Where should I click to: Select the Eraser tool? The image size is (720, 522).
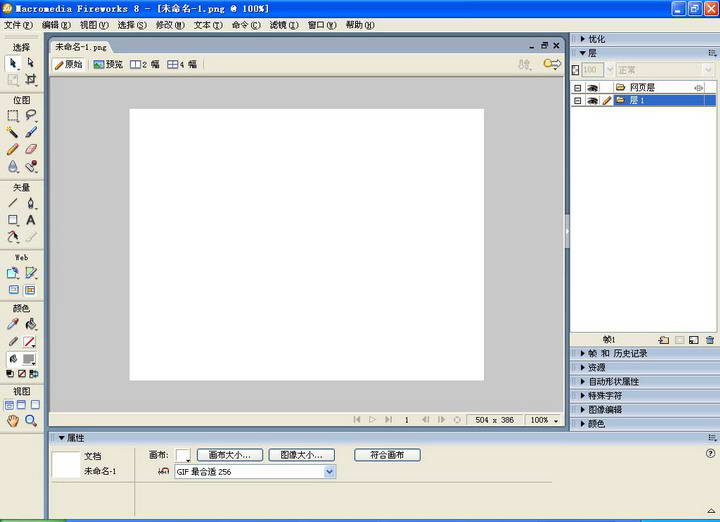pyautogui.click(x=31, y=149)
